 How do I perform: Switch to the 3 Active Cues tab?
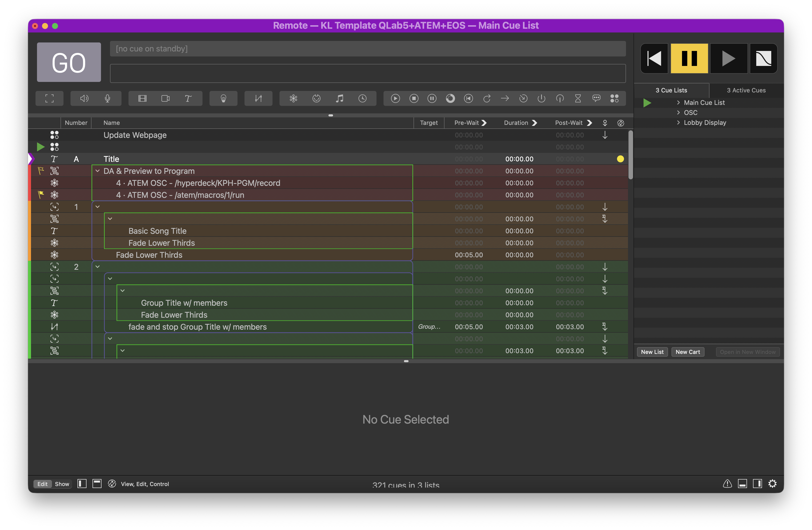[746, 90]
